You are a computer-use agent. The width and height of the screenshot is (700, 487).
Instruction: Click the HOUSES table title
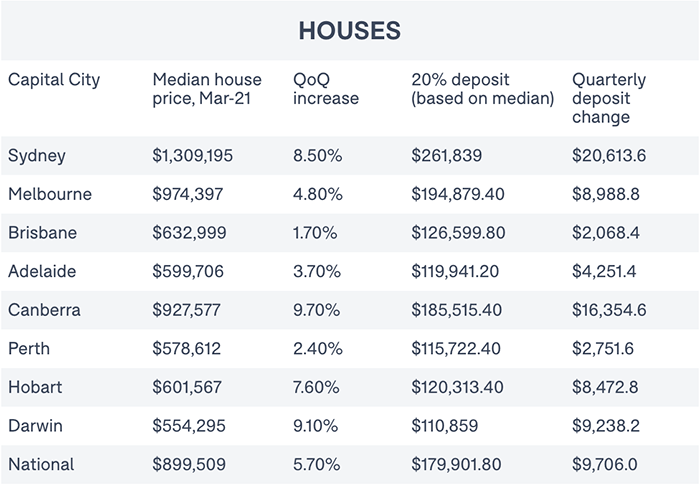coord(349,31)
